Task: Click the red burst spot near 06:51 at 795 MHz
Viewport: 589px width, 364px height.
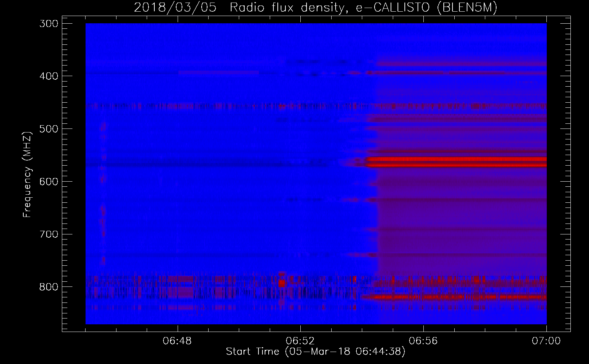Action: point(282,283)
